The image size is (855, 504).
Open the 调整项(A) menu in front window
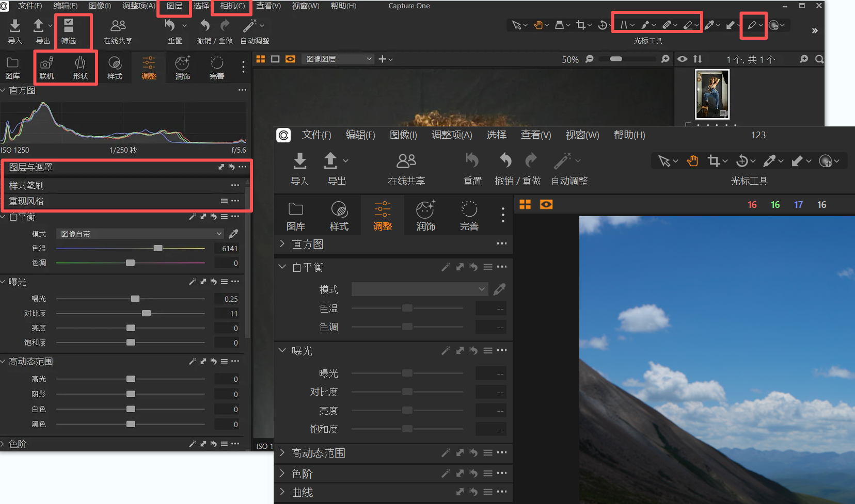point(452,135)
